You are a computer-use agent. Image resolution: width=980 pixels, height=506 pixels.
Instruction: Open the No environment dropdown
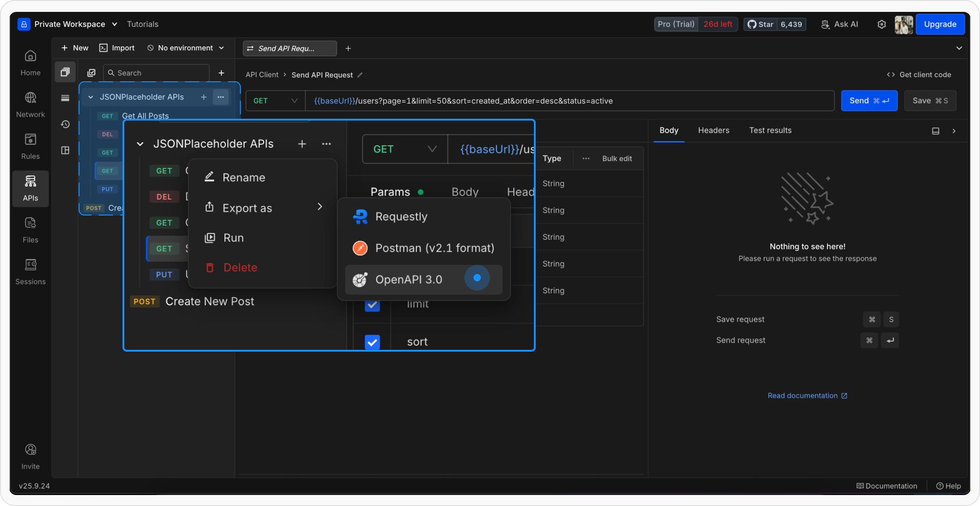[x=186, y=48]
